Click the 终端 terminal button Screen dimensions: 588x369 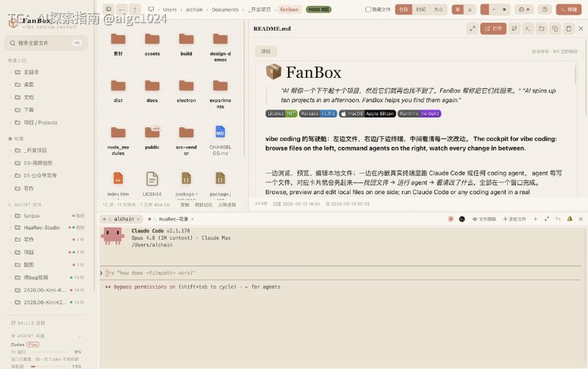(x=568, y=10)
